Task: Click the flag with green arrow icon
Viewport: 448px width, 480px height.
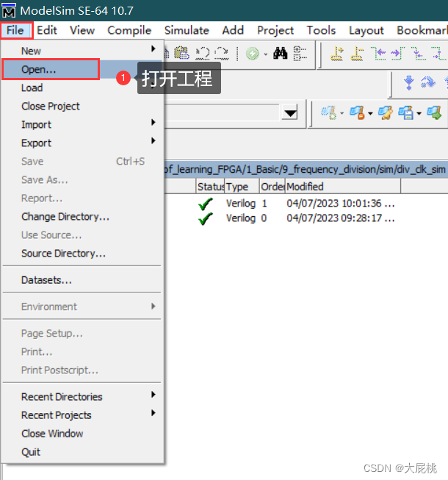Action: tap(435, 112)
